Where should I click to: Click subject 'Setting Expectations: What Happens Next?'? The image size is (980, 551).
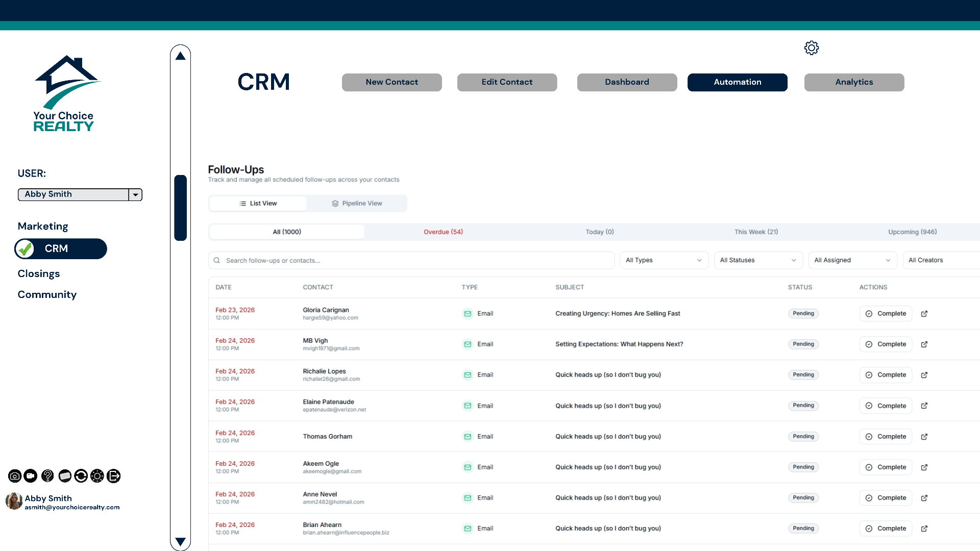pyautogui.click(x=619, y=344)
